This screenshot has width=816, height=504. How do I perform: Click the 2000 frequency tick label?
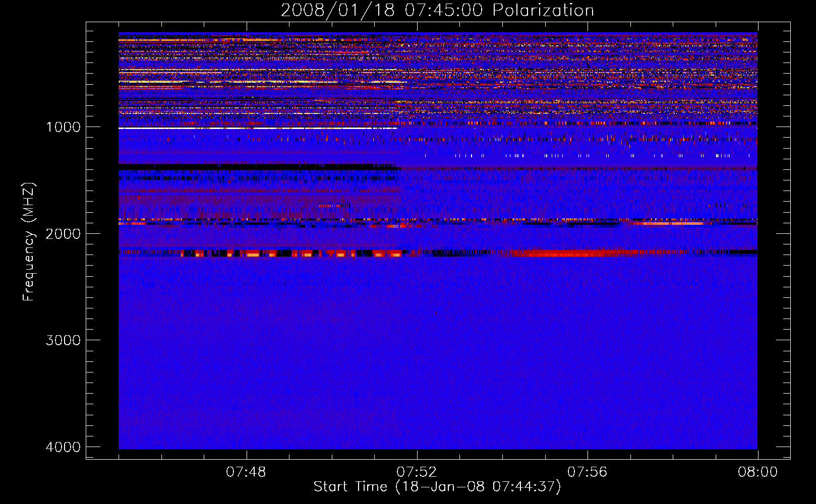click(63, 234)
